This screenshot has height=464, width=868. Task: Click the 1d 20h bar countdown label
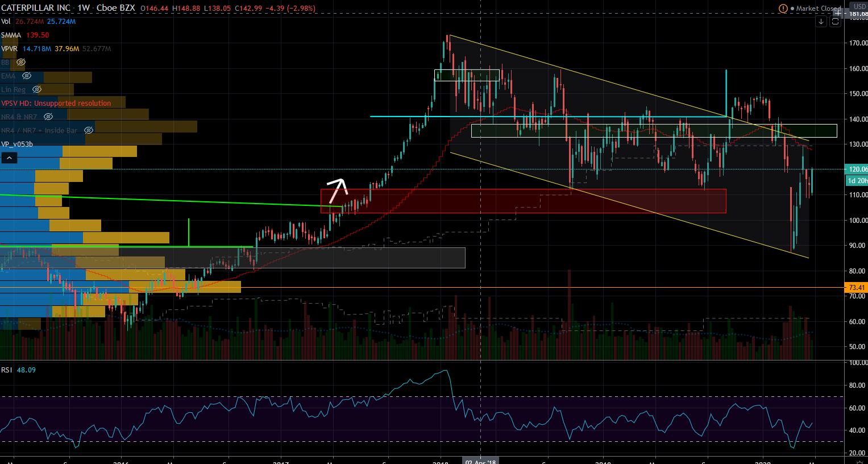tap(857, 181)
